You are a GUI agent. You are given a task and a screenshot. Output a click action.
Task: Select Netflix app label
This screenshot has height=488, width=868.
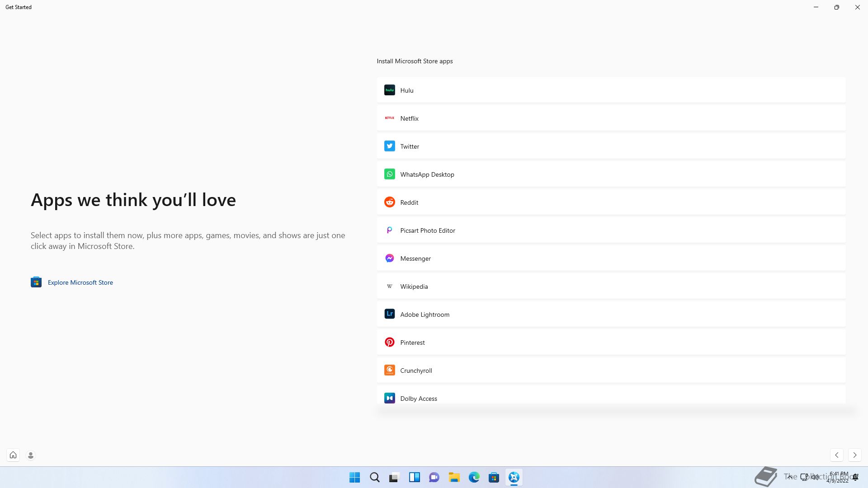click(409, 118)
